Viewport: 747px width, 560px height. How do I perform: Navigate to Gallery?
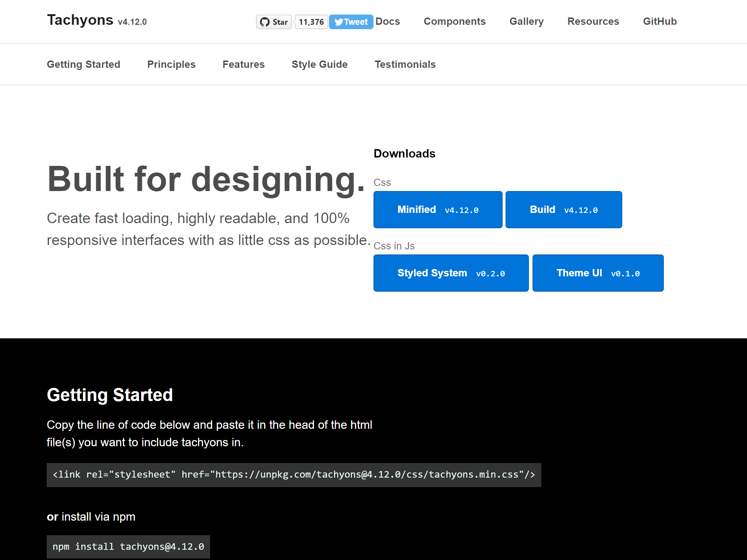click(526, 22)
